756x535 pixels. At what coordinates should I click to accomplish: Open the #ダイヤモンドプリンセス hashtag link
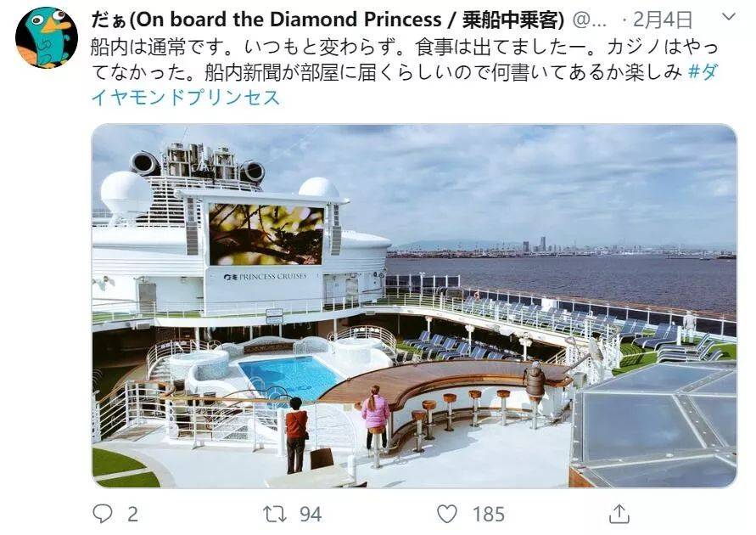coord(404,84)
